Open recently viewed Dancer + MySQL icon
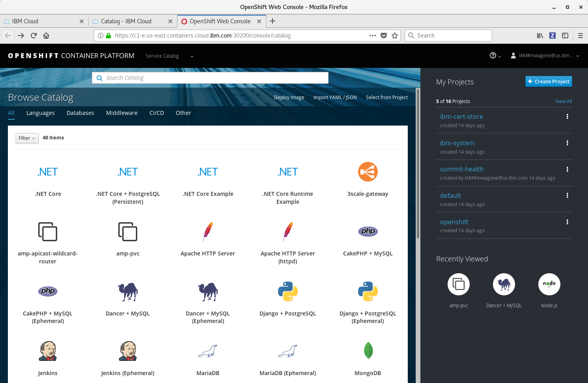 504,284
